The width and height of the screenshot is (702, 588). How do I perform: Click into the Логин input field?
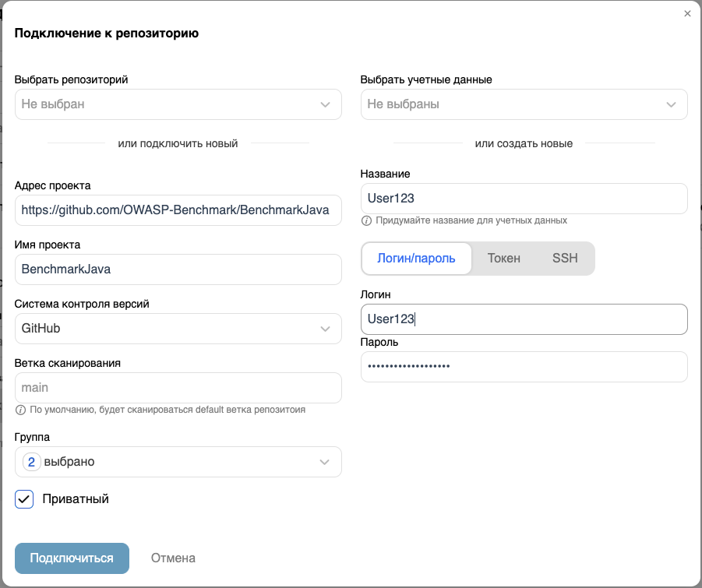pos(524,319)
